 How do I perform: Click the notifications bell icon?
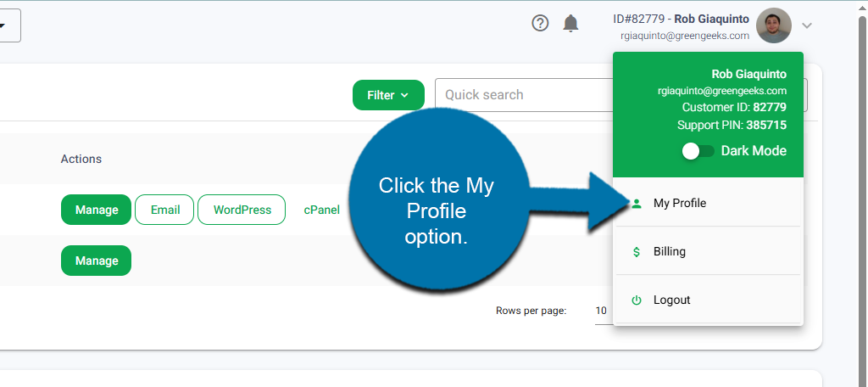[x=571, y=24]
